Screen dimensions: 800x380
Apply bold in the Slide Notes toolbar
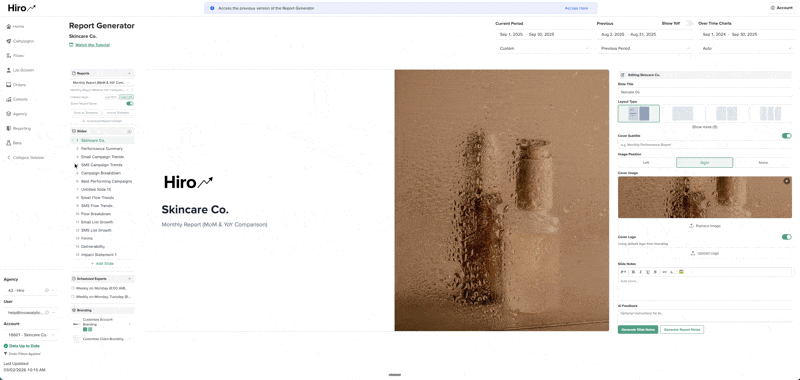click(x=633, y=272)
